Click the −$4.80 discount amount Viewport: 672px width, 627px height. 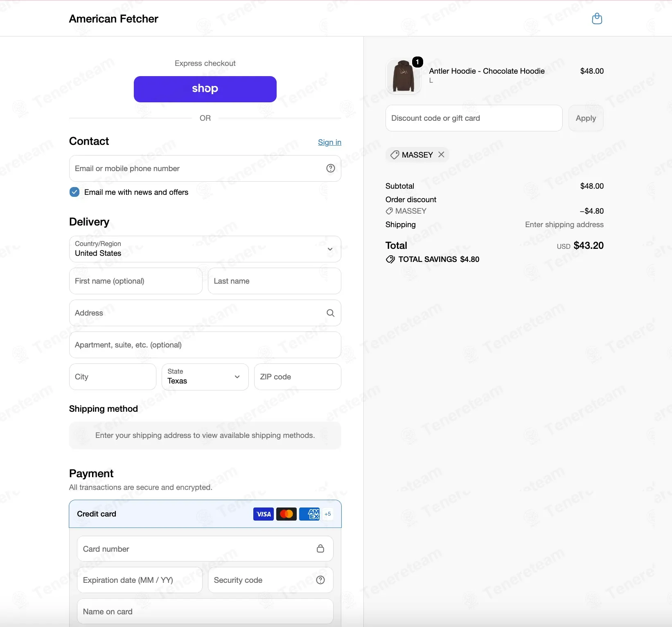pos(592,211)
